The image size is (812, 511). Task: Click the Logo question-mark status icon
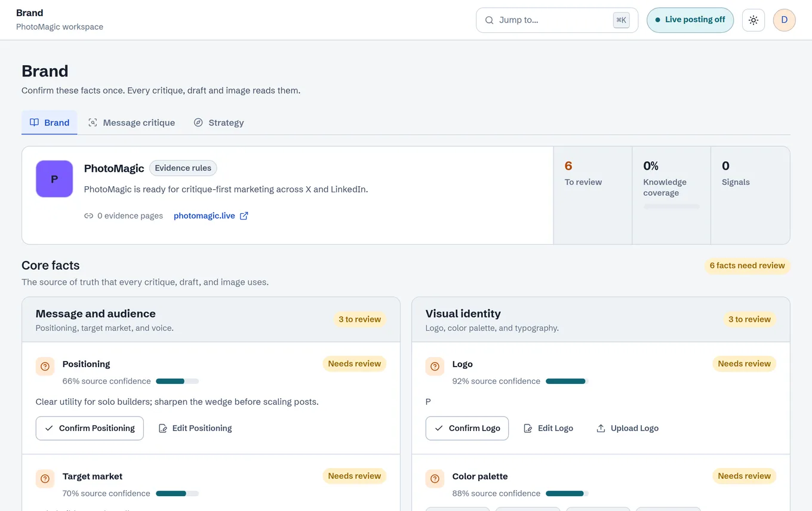(435, 367)
